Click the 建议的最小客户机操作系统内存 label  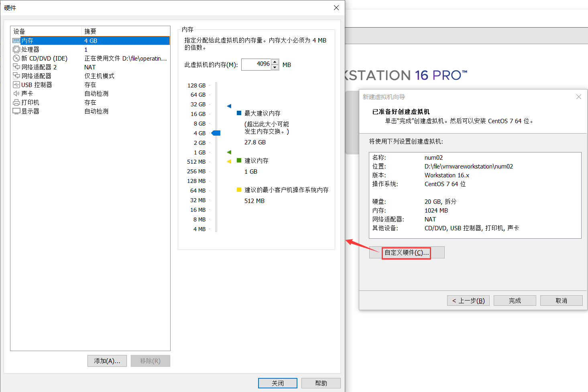point(287,190)
